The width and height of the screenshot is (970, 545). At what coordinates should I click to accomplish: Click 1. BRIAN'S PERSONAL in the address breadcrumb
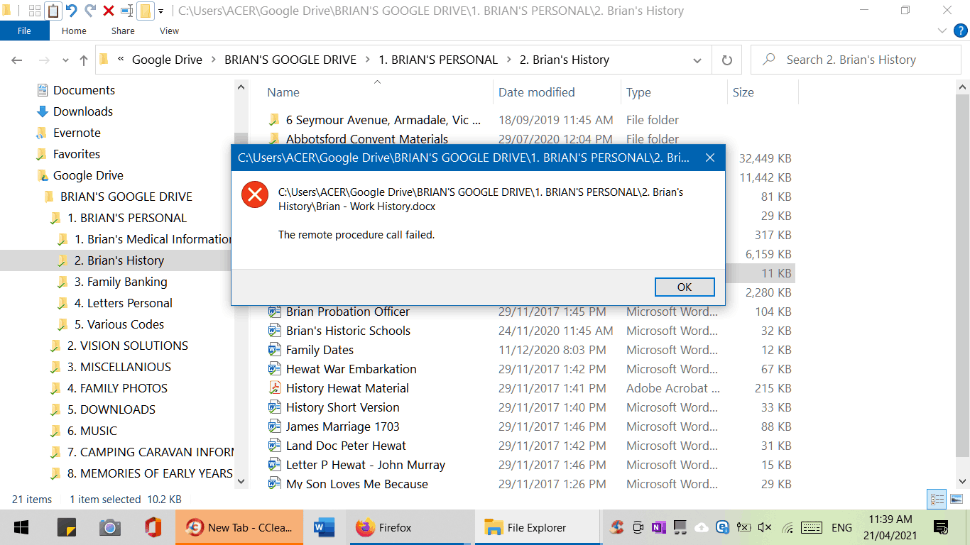[438, 60]
